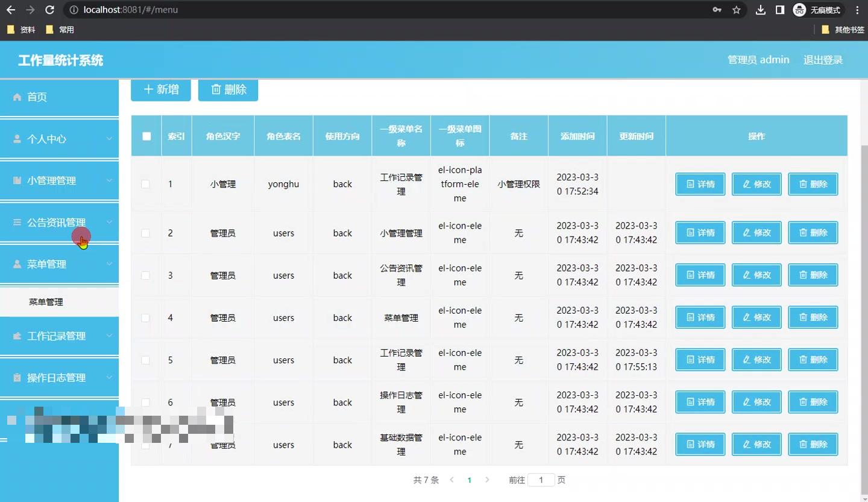Click 退出登录 in the top bar
Image resolution: width=868 pixels, height=502 pixels.
click(822, 60)
